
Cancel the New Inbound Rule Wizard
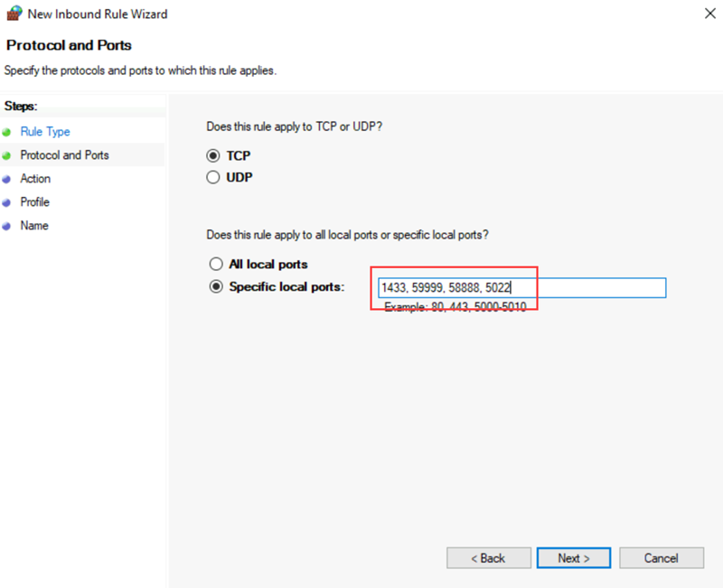pos(662,557)
